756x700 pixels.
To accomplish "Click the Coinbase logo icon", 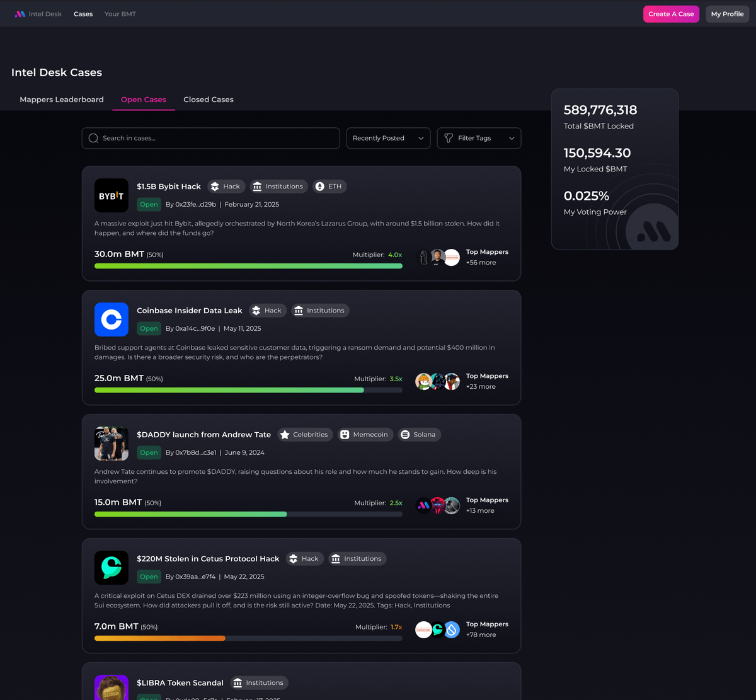I will pyautogui.click(x=112, y=319).
